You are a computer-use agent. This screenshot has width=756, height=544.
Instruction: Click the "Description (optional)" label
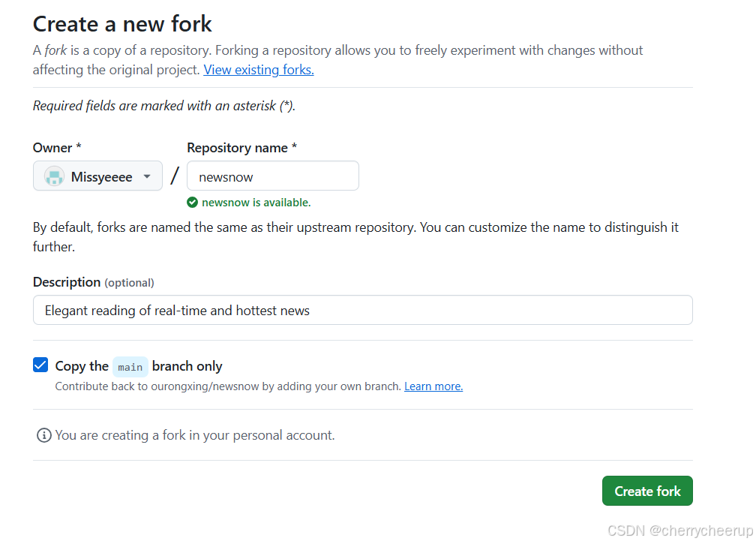tap(93, 282)
